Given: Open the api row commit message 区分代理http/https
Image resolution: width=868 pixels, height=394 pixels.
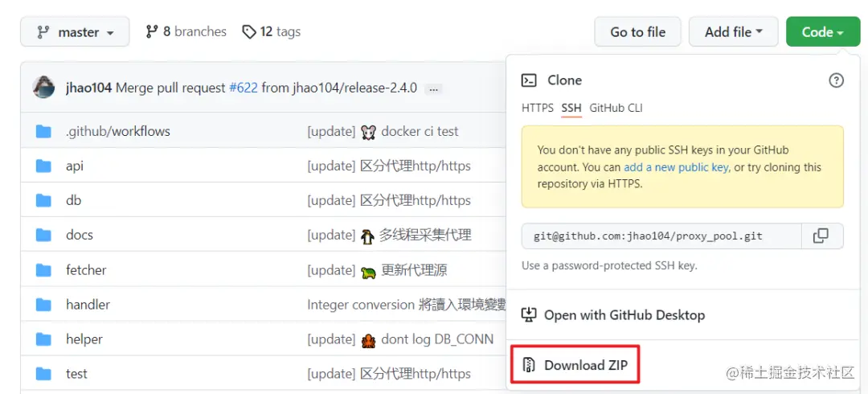Looking at the screenshot, I should 389,166.
